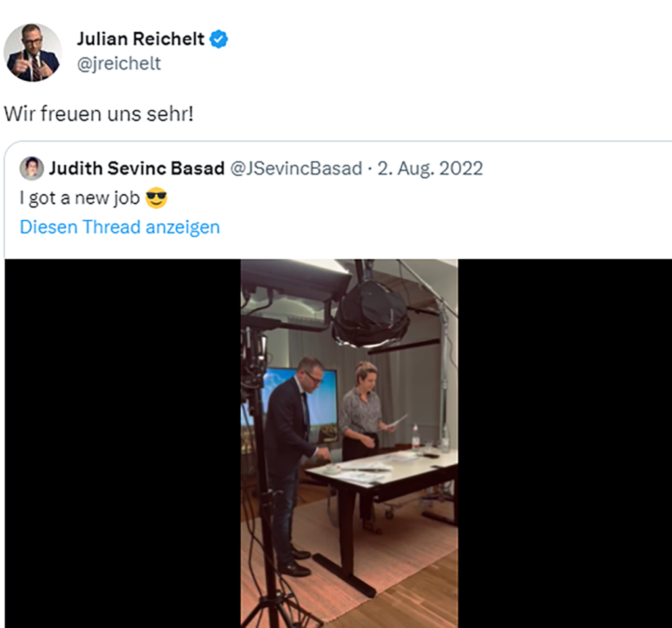Play the embedded studio video
The image size is (672, 628).
click(349, 443)
